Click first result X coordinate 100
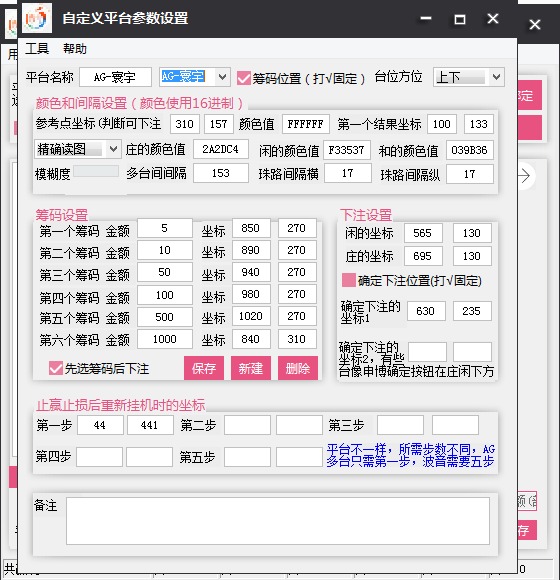The width and height of the screenshot is (560, 580). click(442, 124)
